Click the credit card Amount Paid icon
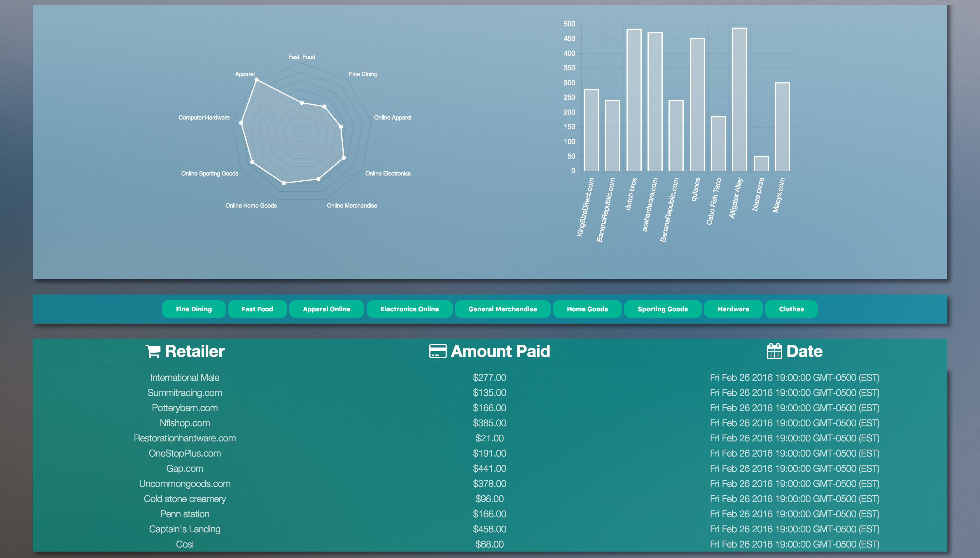Image resolution: width=980 pixels, height=558 pixels. coord(437,351)
